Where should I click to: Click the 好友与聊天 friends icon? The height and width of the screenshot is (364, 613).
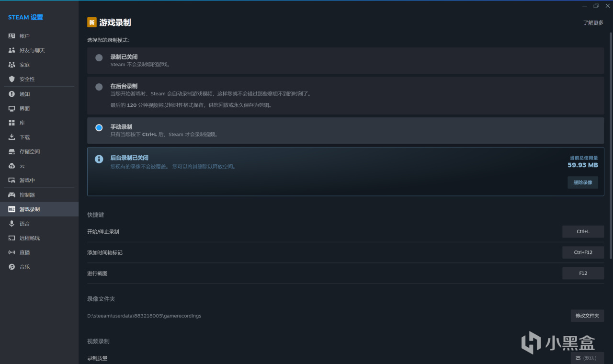click(x=12, y=50)
